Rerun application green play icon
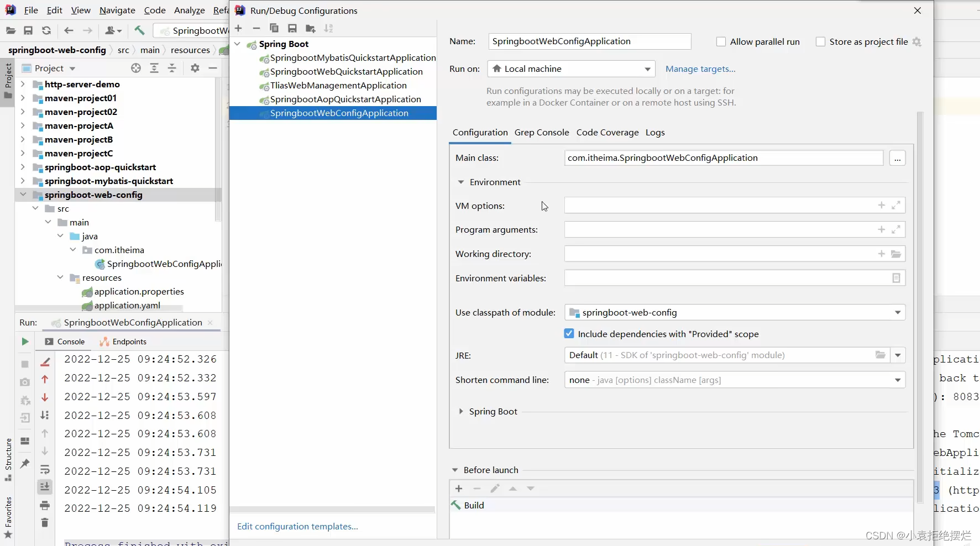Screen dimensions: 980x546 pos(25,342)
